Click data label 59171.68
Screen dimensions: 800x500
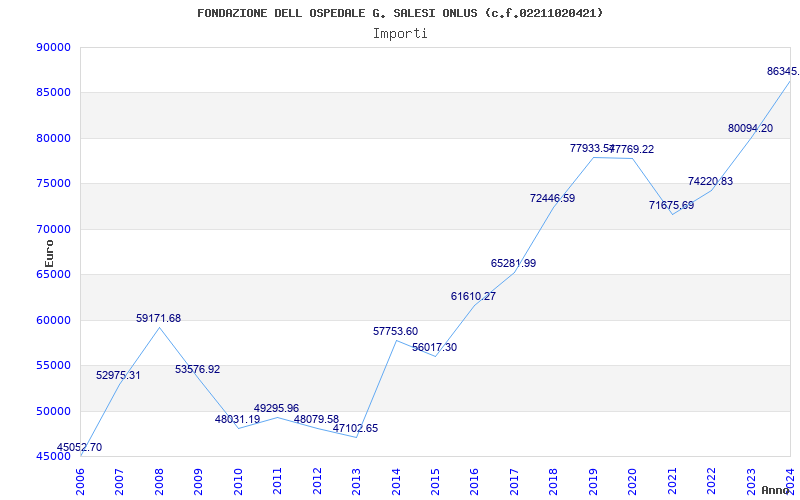159,318
